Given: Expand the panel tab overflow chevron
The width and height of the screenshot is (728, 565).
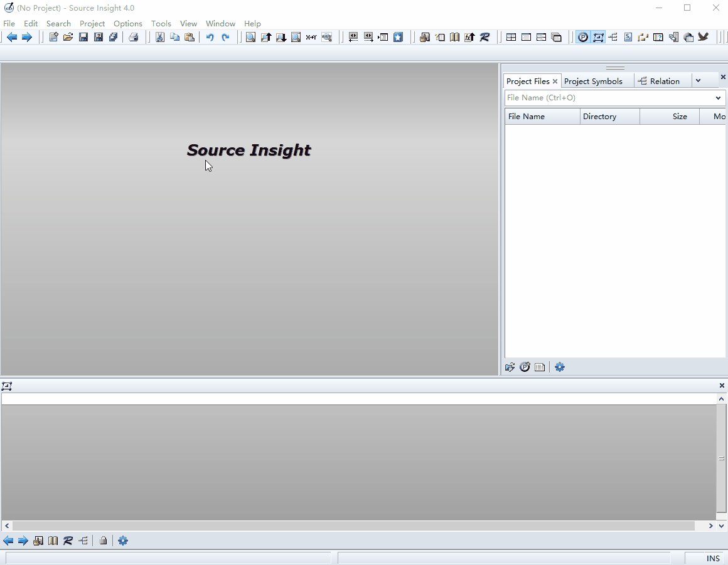Looking at the screenshot, I should click(x=698, y=81).
